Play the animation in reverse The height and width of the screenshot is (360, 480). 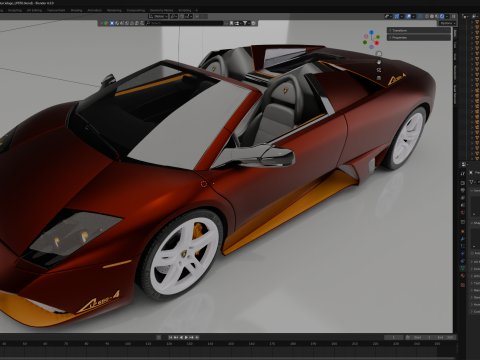pyautogui.click(x=181, y=337)
